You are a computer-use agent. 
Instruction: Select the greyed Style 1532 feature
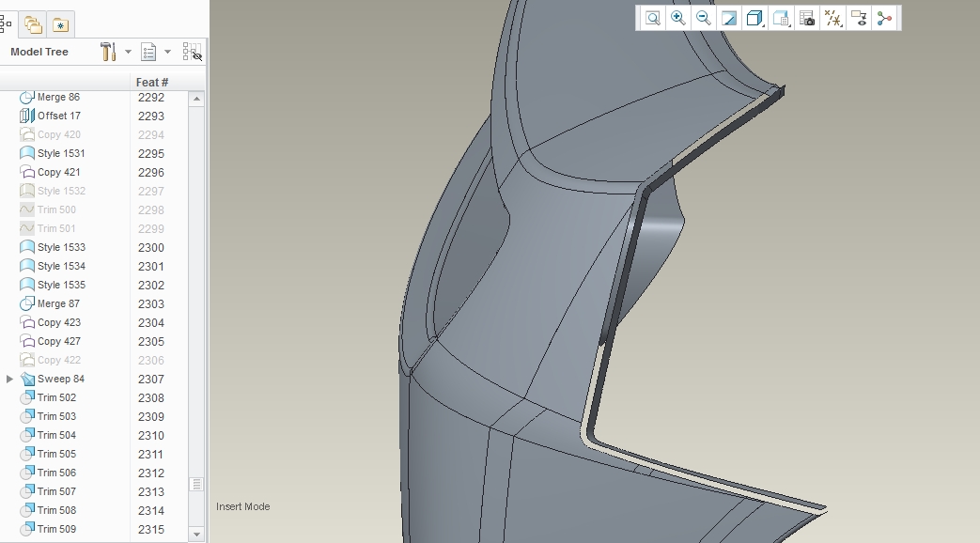pyautogui.click(x=61, y=191)
